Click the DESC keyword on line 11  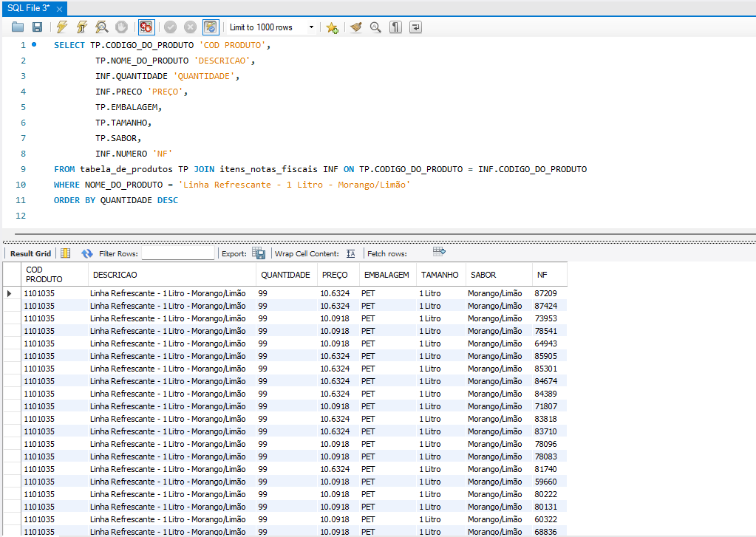pos(167,200)
